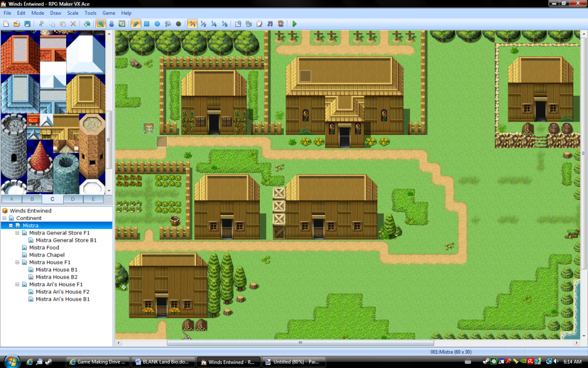Click the red X Delete icon

click(73, 24)
